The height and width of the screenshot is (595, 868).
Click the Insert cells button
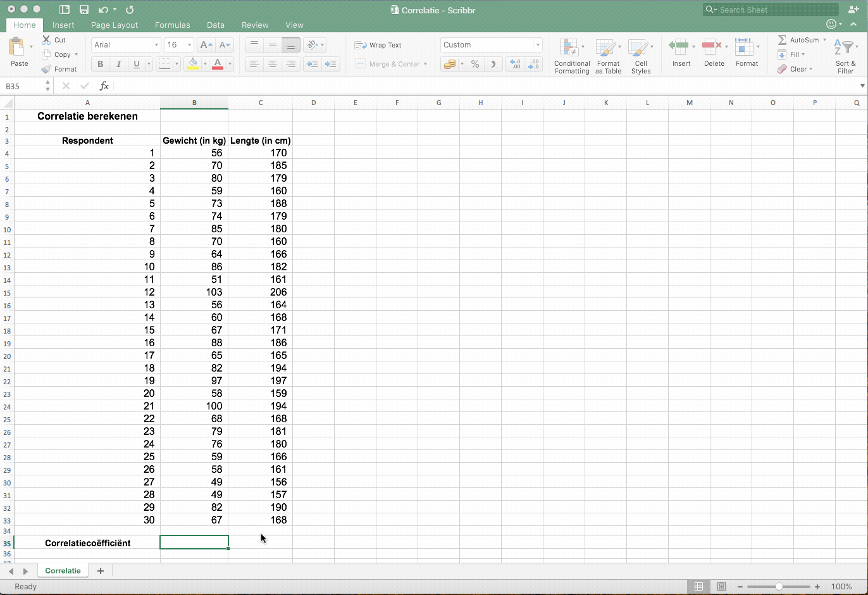[681, 53]
